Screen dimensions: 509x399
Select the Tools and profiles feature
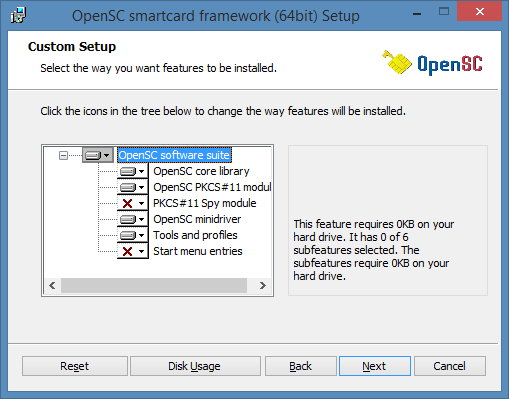point(195,235)
